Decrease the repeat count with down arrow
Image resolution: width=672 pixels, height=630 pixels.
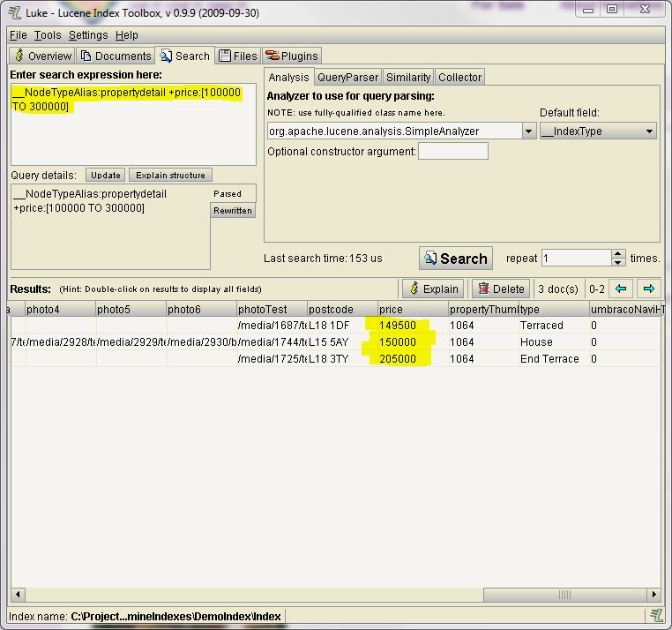(x=617, y=262)
